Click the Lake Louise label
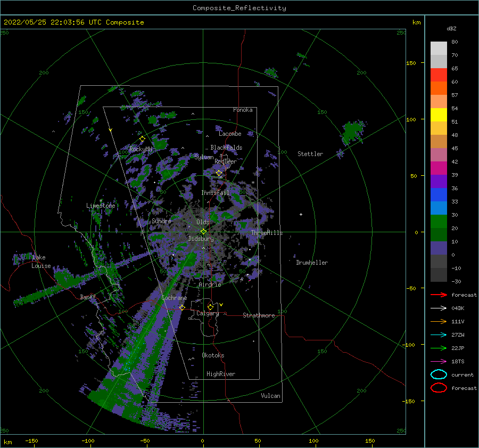Image resolution: width=479 pixels, height=448 pixels. pyautogui.click(x=41, y=262)
